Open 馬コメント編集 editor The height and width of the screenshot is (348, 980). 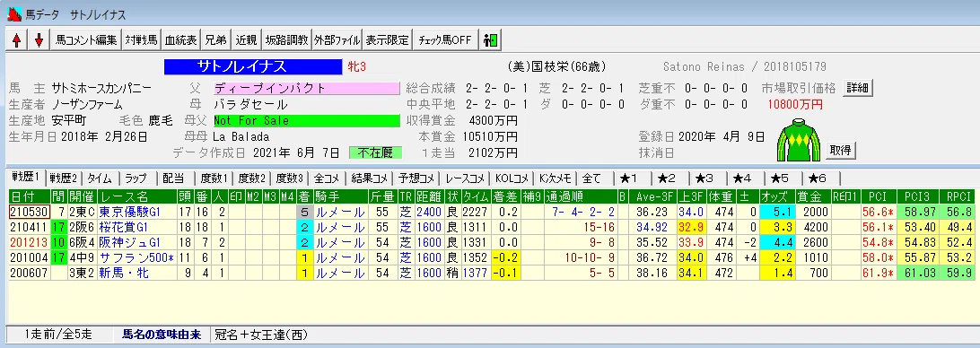click(x=86, y=40)
